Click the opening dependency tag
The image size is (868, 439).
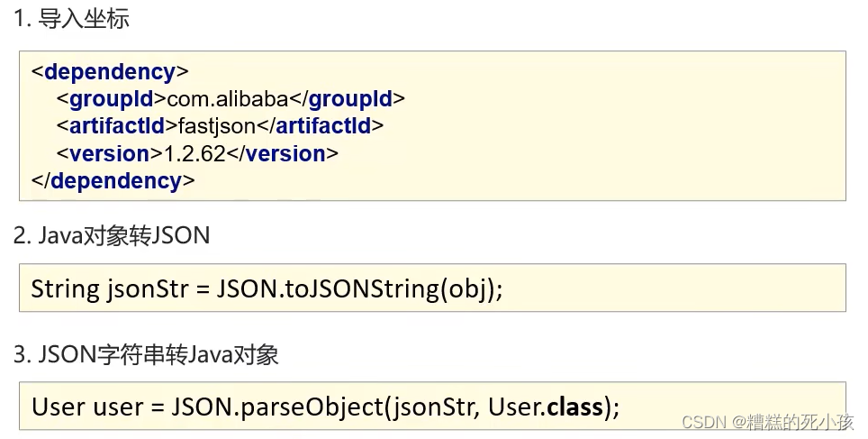point(110,71)
